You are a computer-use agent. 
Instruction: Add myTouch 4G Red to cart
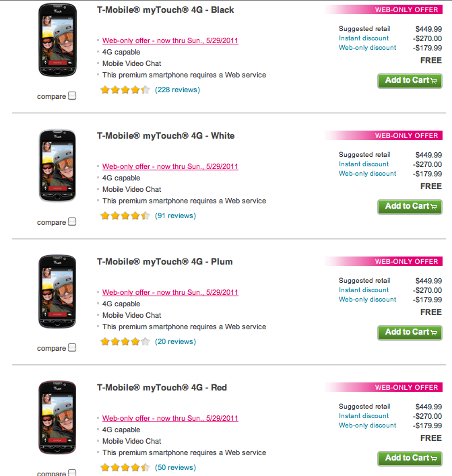pos(410,458)
